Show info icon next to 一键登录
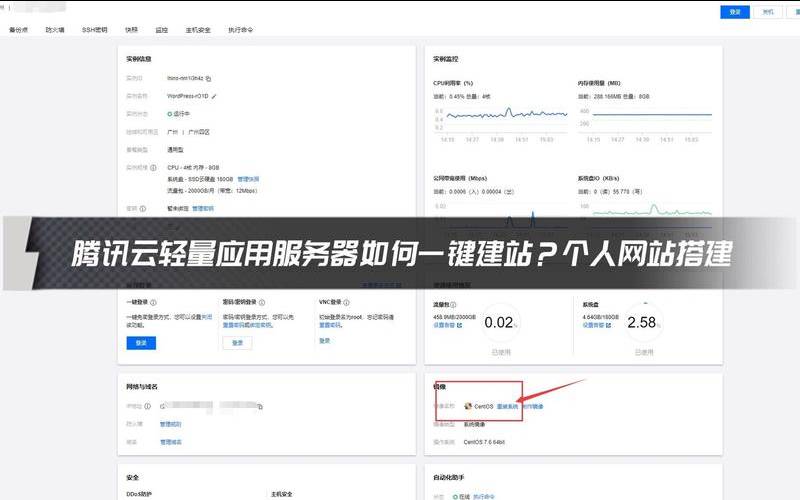Viewport: 800px width, 500px height. 153,303
